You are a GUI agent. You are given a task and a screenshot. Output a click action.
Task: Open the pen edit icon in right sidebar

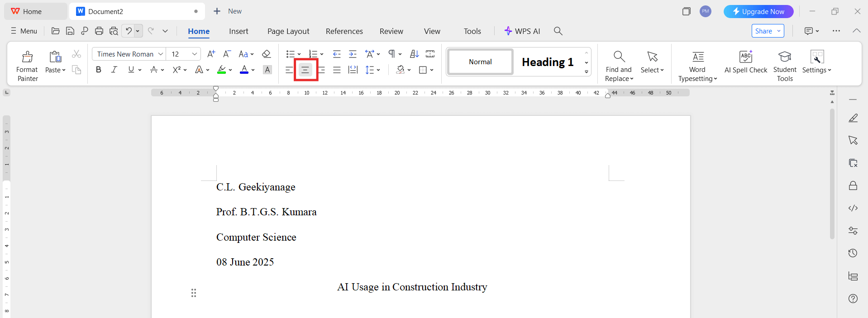[853, 118]
